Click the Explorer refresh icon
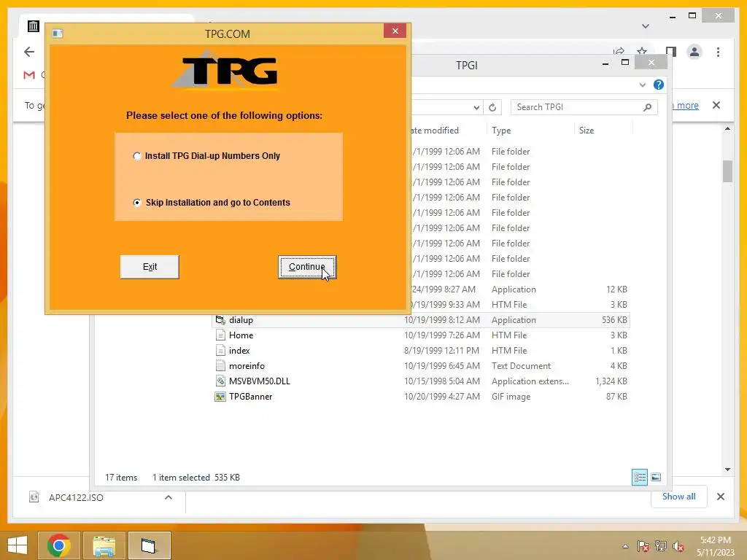 click(x=492, y=108)
